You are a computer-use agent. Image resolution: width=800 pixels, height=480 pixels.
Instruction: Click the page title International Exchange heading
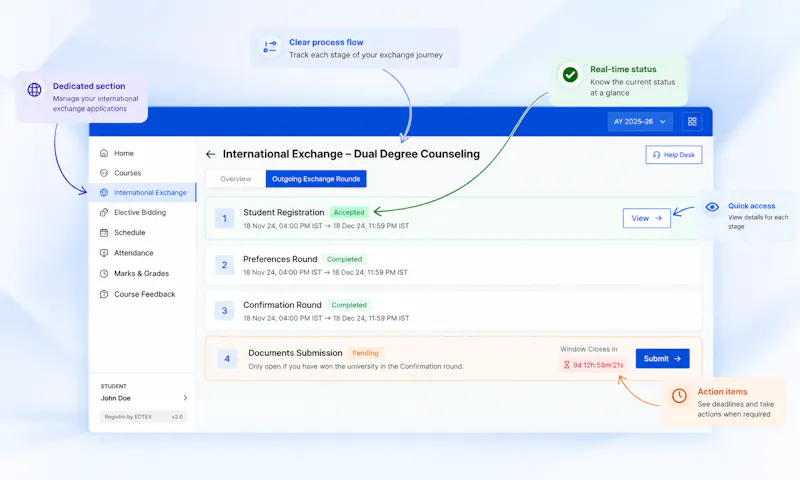tap(351, 154)
